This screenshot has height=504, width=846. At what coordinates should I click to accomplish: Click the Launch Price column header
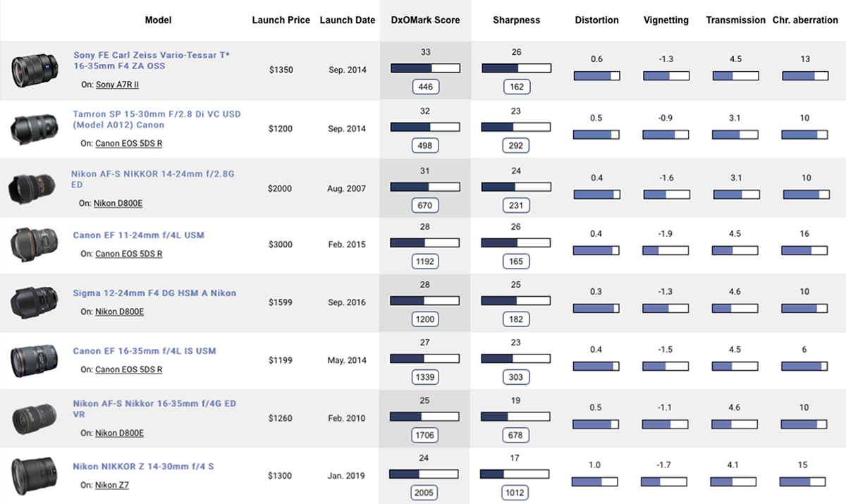point(281,20)
